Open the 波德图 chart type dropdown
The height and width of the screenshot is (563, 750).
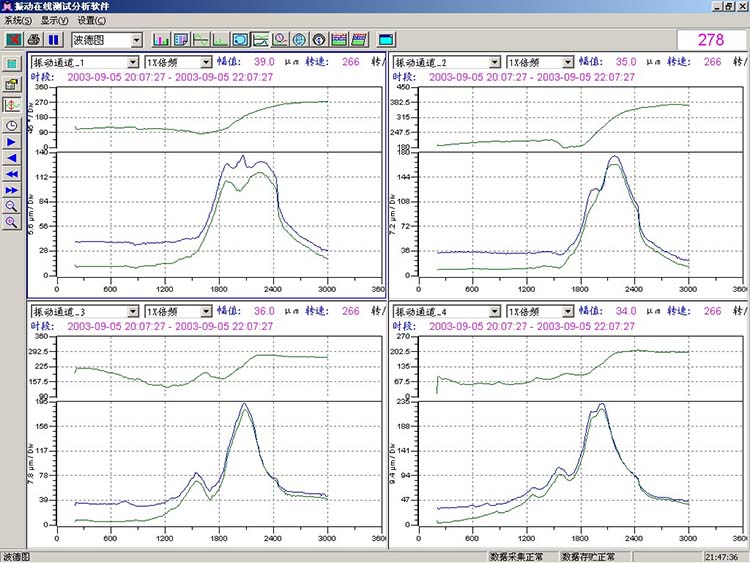pyautogui.click(x=136, y=40)
